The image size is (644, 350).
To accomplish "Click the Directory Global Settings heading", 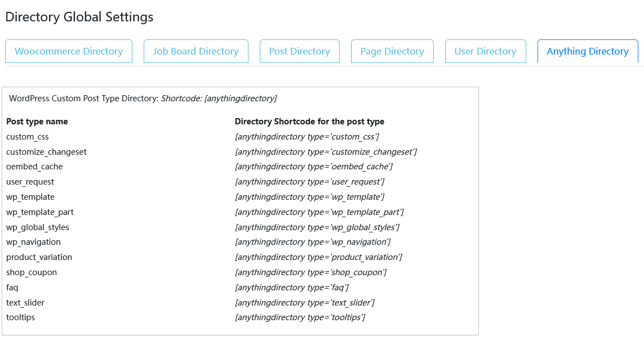I will tap(79, 17).
